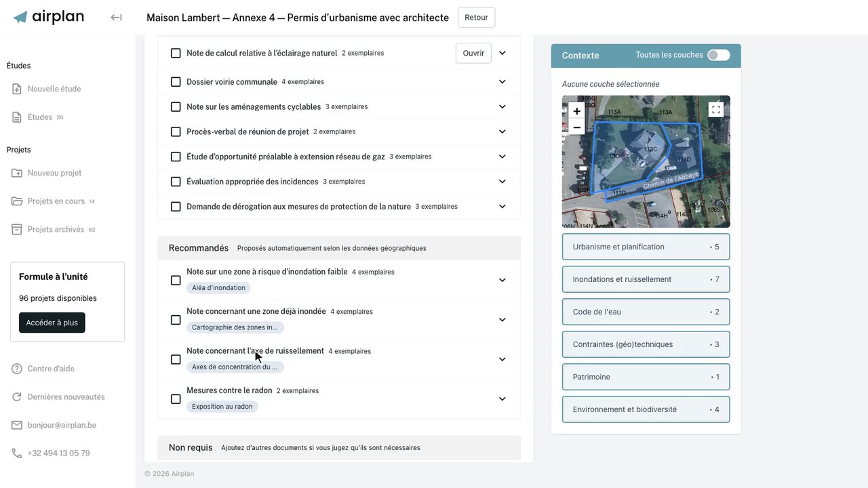
Task: Check Note de calcul relative à l'éclairage naturel
Action: [x=176, y=53]
